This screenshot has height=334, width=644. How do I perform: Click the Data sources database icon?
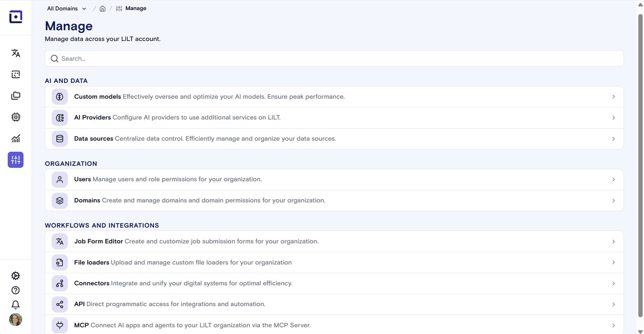pos(60,139)
